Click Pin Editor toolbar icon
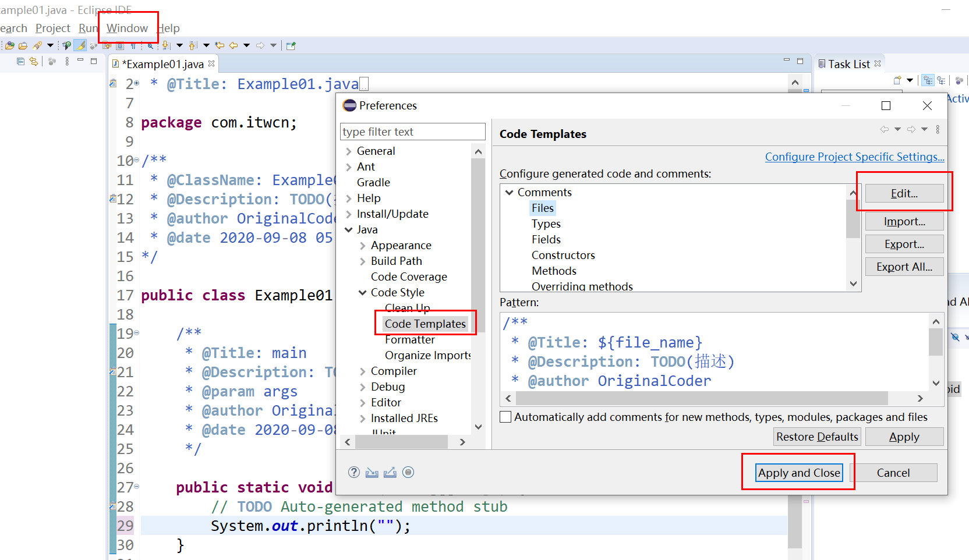 [291, 45]
